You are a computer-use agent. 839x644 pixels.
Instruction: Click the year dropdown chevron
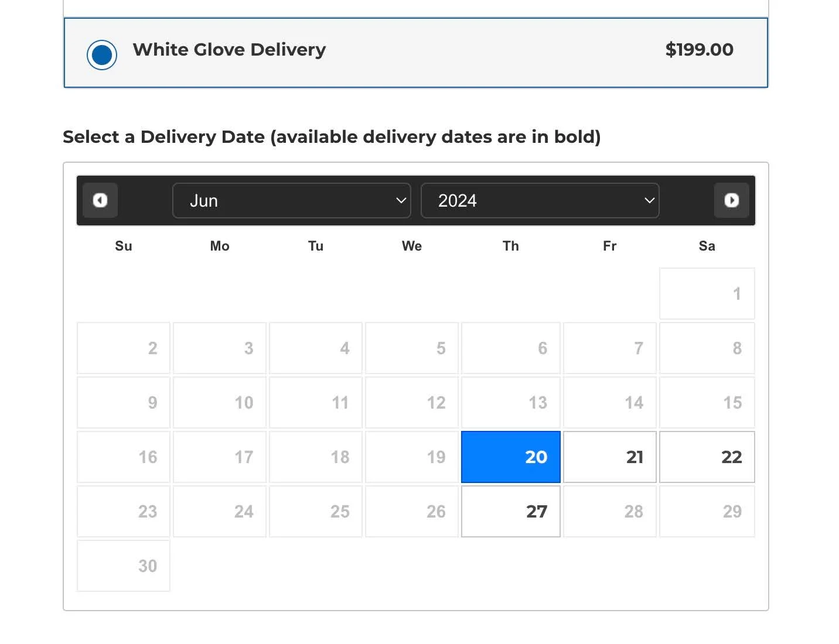tap(649, 200)
